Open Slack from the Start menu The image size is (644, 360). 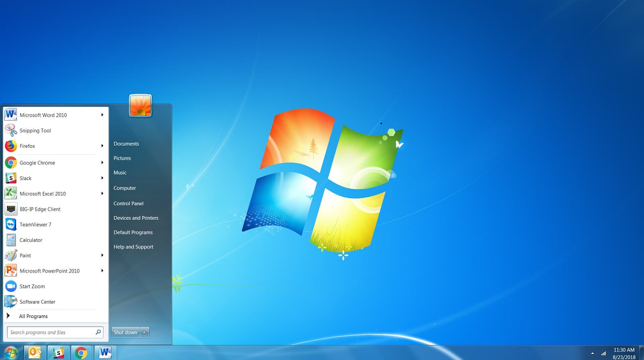pos(26,178)
